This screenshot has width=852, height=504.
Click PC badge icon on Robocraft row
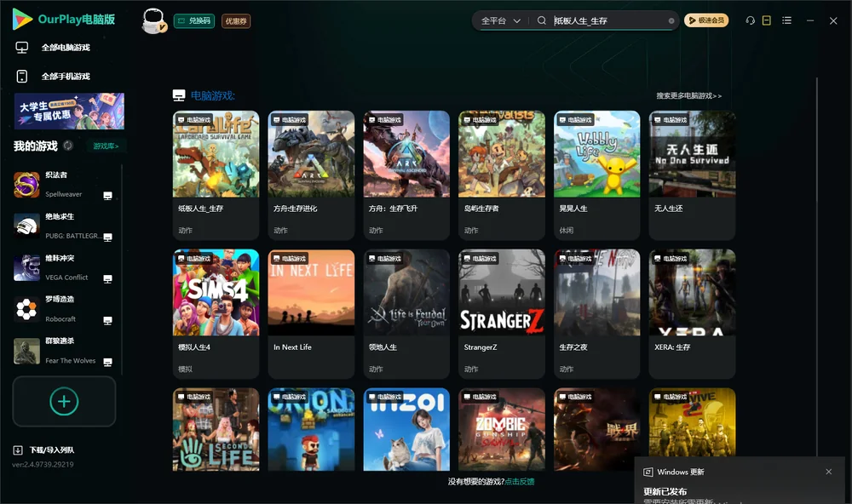pyautogui.click(x=107, y=320)
